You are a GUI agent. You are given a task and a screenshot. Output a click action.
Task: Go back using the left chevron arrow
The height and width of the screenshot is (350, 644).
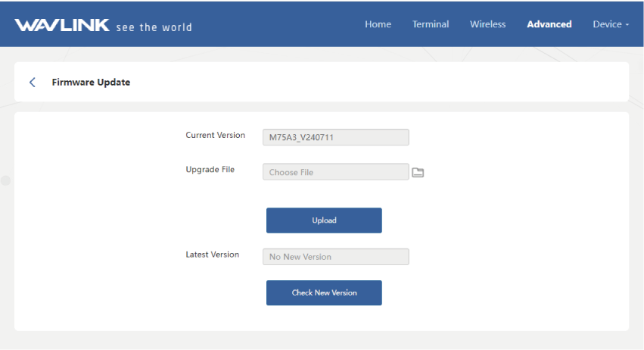point(33,83)
